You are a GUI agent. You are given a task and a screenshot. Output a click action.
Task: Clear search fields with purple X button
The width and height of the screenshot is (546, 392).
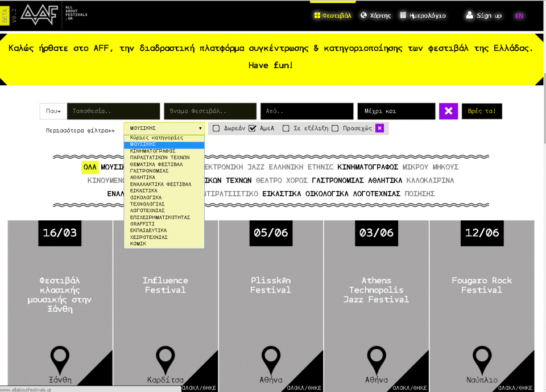pyautogui.click(x=448, y=111)
